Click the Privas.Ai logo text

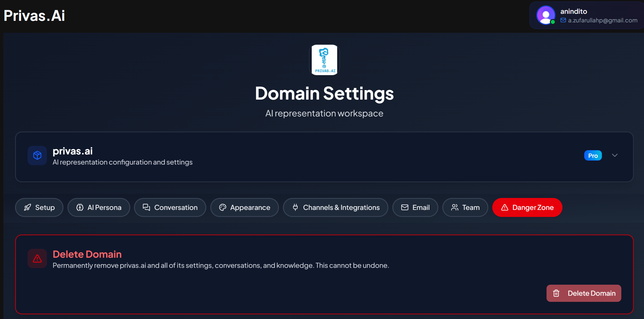point(34,16)
